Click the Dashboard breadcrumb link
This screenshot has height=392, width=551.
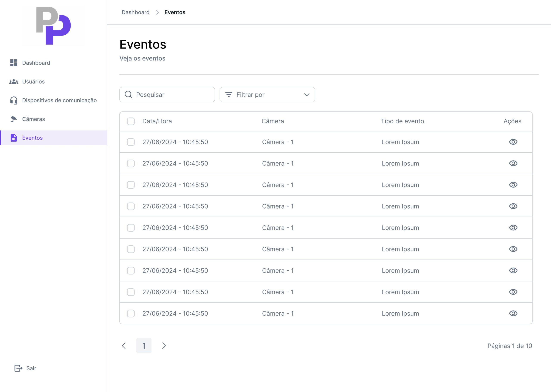click(135, 12)
